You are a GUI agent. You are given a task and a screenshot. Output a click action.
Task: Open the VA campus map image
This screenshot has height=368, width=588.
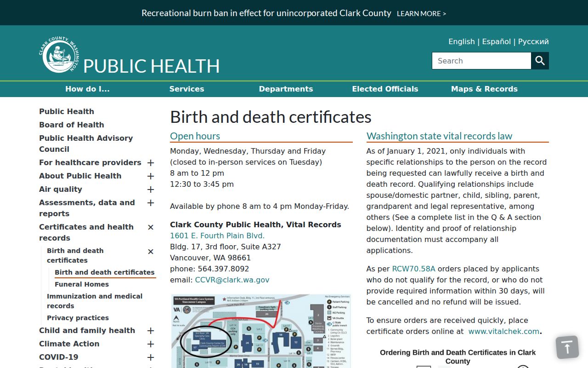[x=261, y=331]
